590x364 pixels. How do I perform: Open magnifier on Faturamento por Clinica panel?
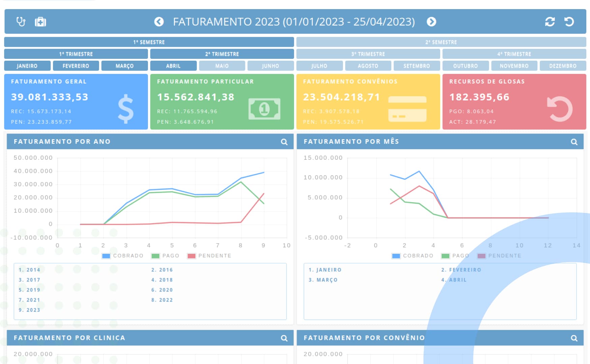284,338
